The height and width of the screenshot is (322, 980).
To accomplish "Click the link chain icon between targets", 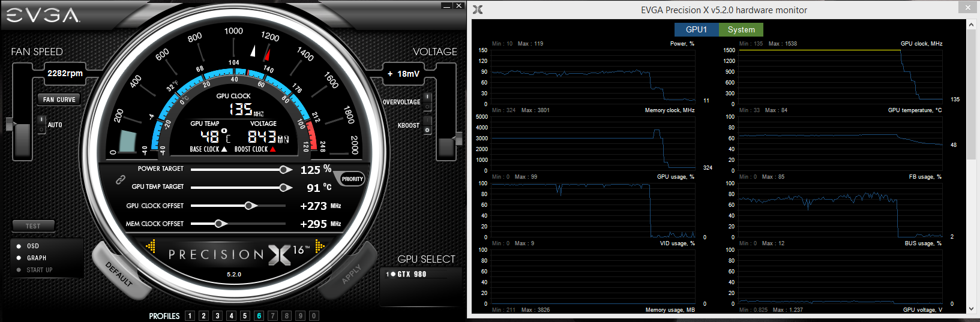I will coord(120,179).
